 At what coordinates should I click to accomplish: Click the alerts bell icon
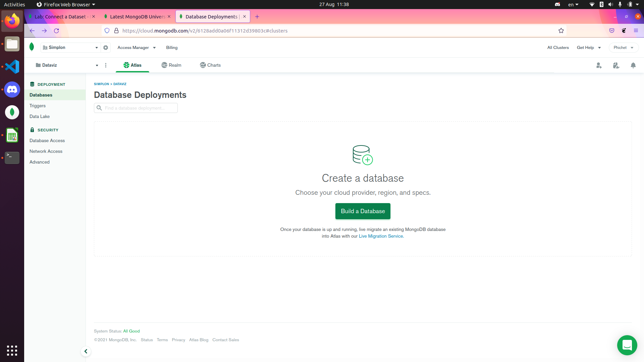(633, 65)
